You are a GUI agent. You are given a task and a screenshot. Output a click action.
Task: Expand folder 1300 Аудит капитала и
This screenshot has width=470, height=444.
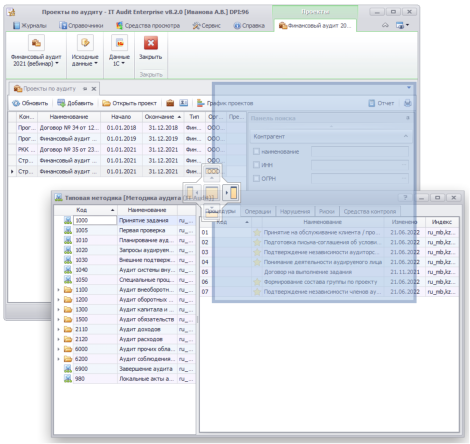tap(58, 310)
